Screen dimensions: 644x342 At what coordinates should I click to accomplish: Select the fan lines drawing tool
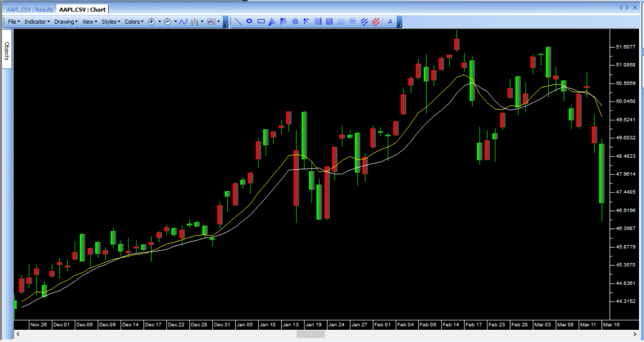click(272, 22)
